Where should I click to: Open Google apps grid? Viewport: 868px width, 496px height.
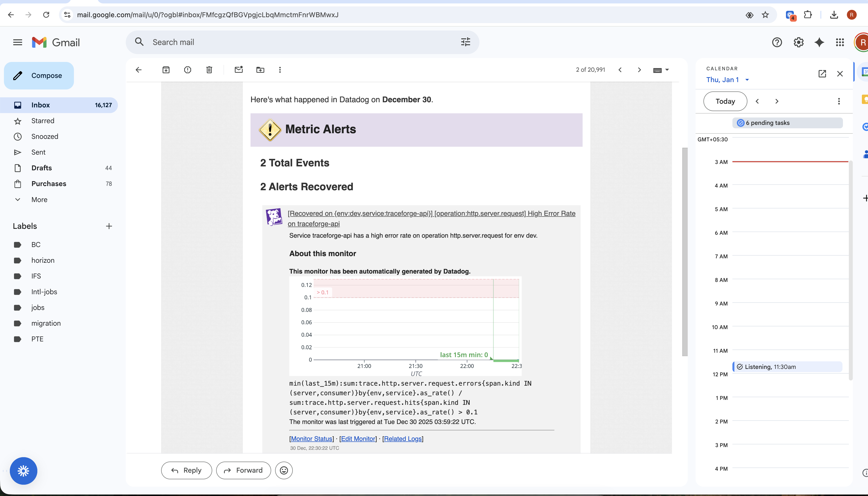tap(840, 42)
